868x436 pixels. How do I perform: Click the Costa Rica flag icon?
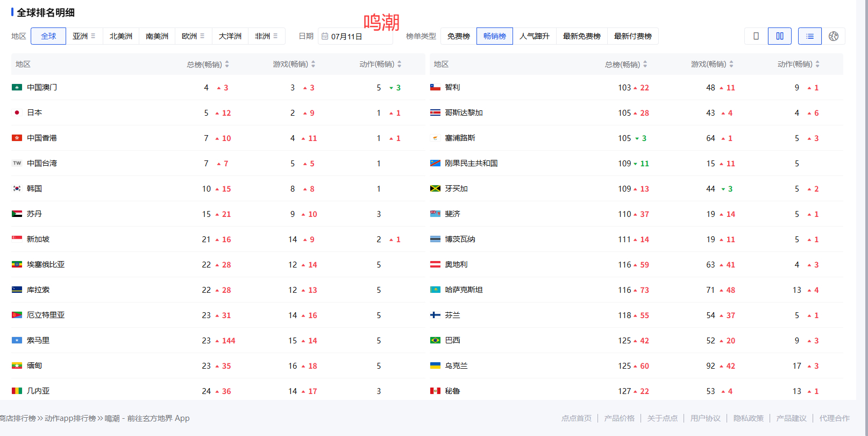(435, 112)
